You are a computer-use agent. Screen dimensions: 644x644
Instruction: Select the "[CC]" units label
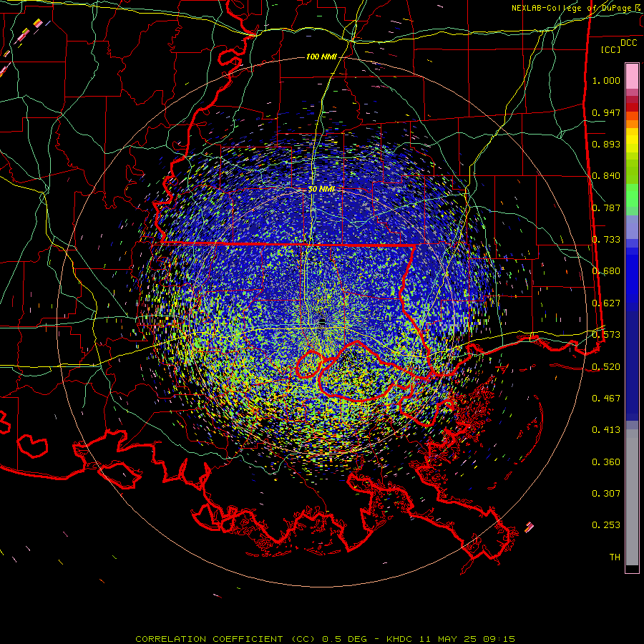(x=611, y=49)
